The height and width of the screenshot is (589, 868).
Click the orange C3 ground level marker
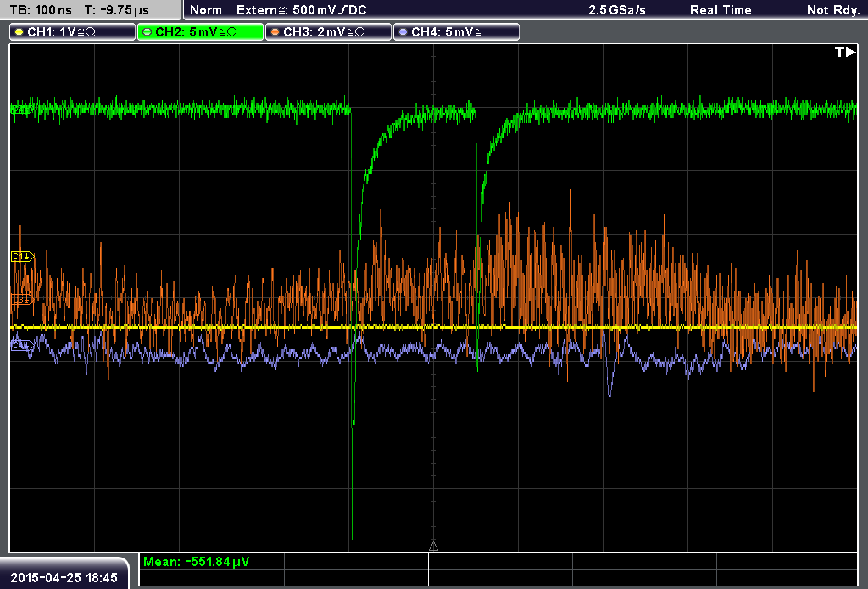point(23,299)
